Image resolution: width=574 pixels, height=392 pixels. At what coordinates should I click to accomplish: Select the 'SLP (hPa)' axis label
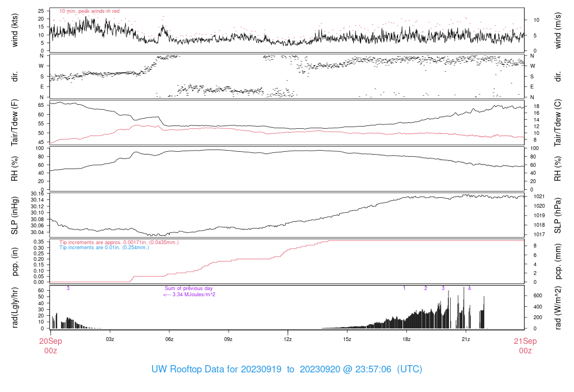point(558,216)
